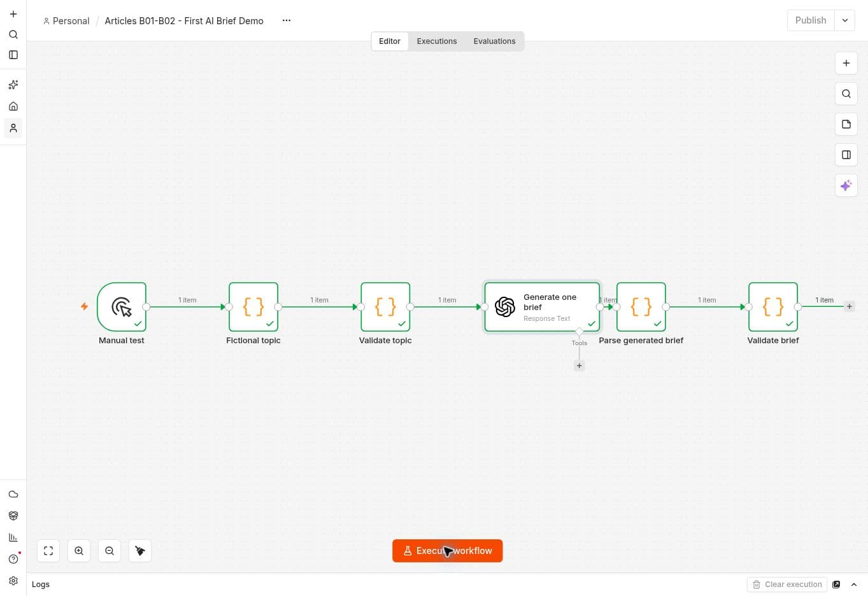Viewport: 868px width, 596px height.
Task: Select the Manual test trigger node
Action: 122,307
